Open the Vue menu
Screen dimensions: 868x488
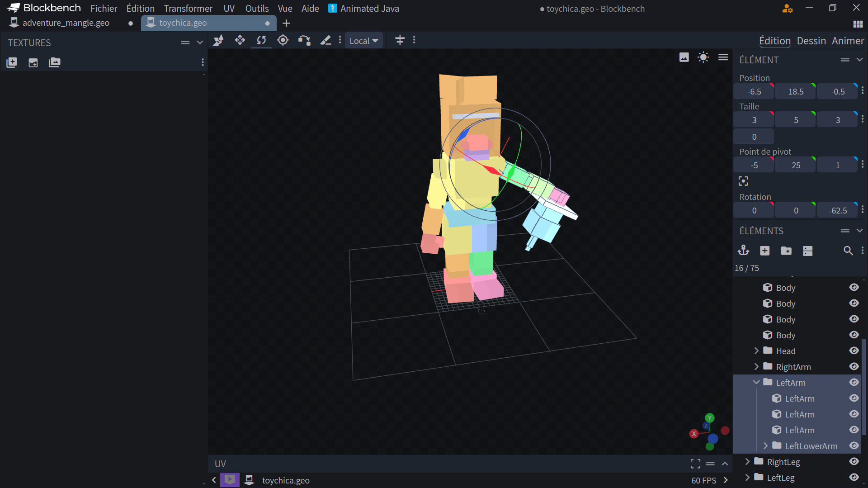click(x=285, y=9)
